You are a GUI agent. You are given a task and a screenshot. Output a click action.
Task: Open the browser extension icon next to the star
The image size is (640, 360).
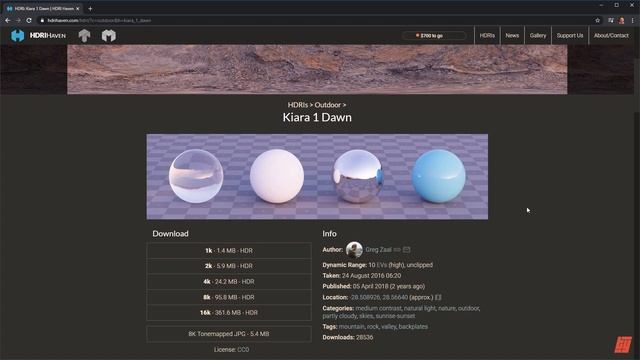611,20
